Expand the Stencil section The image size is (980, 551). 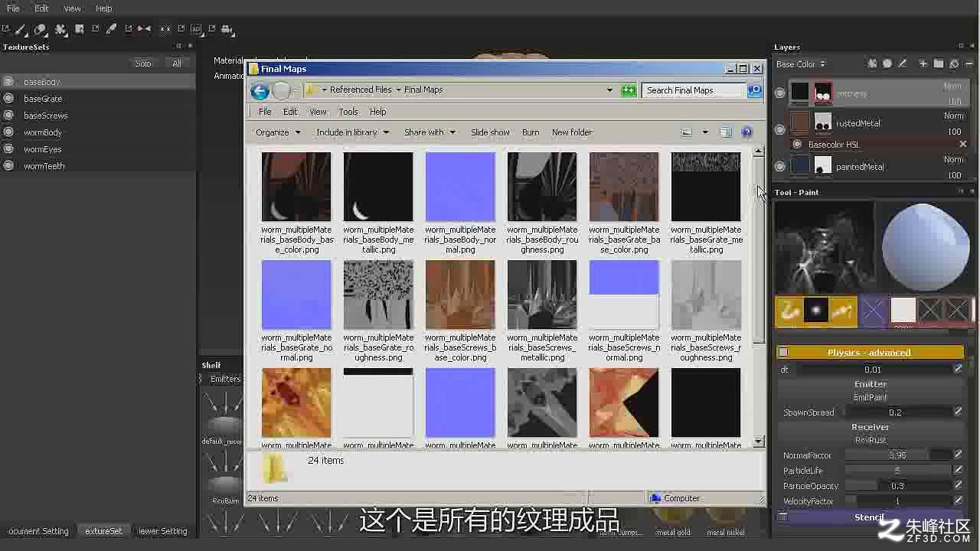tap(870, 517)
